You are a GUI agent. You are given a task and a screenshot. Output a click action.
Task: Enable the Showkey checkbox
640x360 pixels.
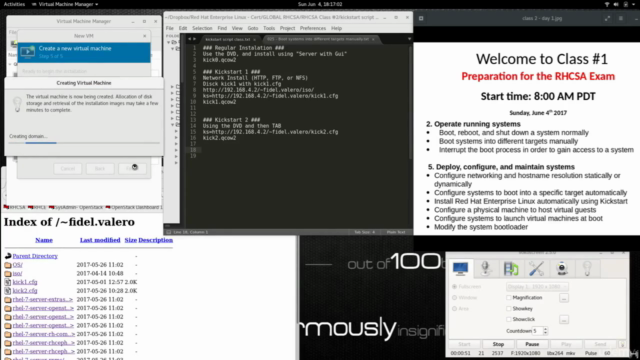(x=509, y=309)
